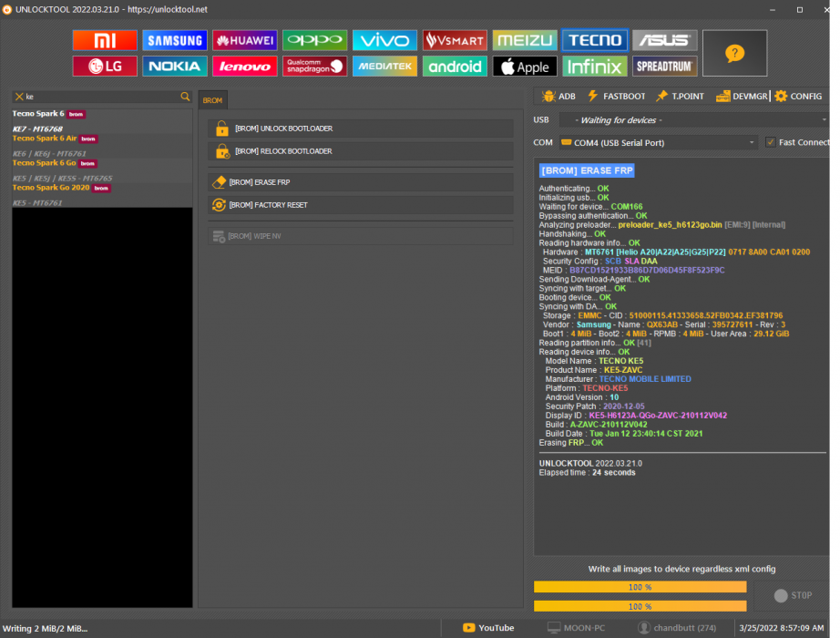Click the 'Erasing FRP... OK' log line
840x638 pixels.
pyautogui.click(x=571, y=443)
